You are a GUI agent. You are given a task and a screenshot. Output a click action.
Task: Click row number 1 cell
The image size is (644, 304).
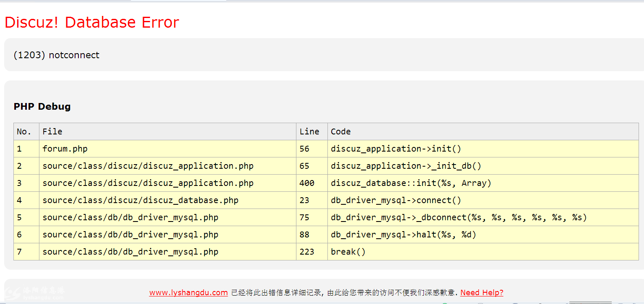pos(26,149)
